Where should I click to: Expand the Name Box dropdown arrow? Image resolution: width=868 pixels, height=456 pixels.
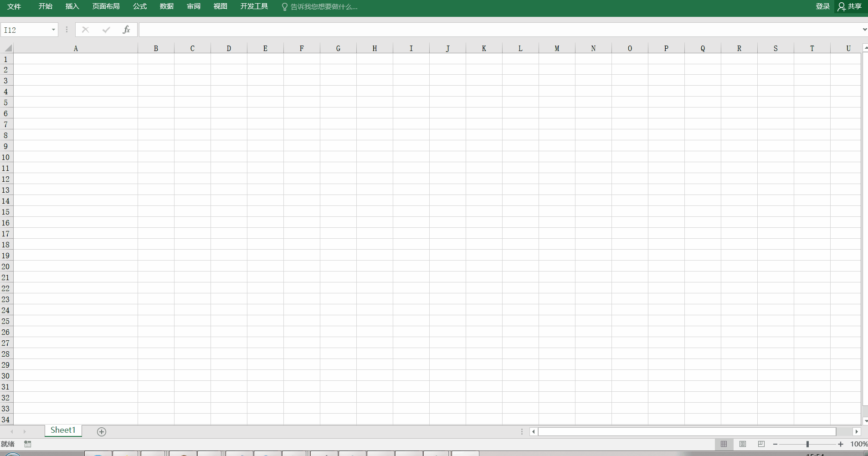click(x=53, y=30)
